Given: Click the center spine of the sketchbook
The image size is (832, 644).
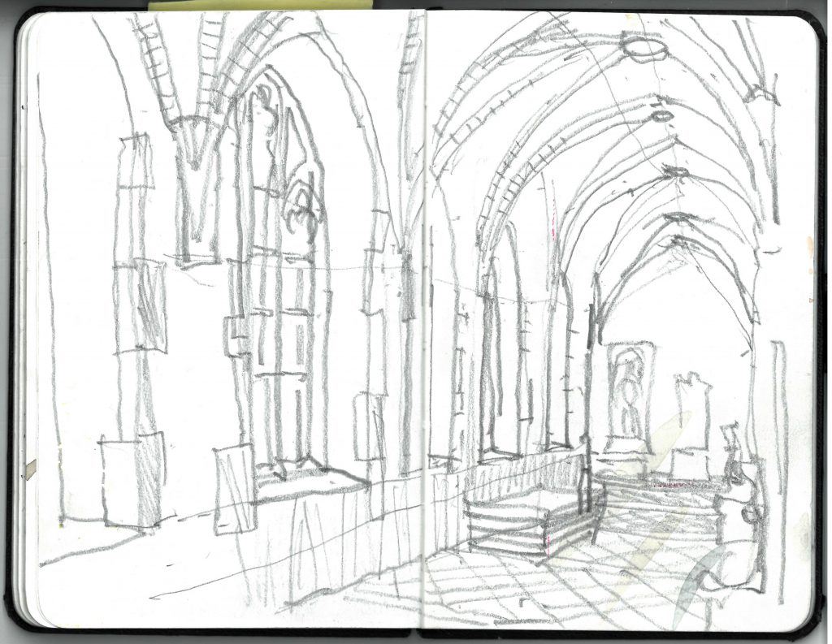Looking at the screenshot, I should click(x=424, y=325).
